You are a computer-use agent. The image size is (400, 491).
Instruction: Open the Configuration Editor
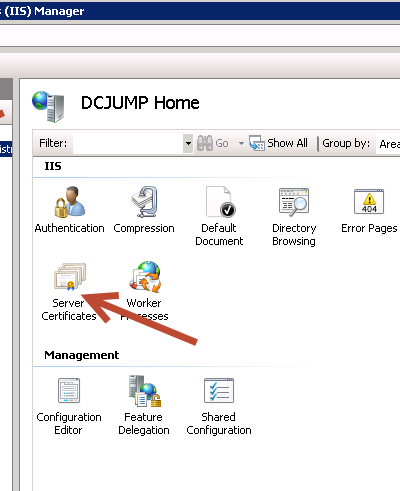pos(69,406)
